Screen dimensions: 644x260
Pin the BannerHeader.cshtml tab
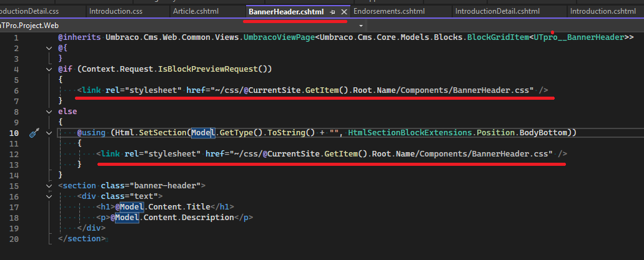333,12
